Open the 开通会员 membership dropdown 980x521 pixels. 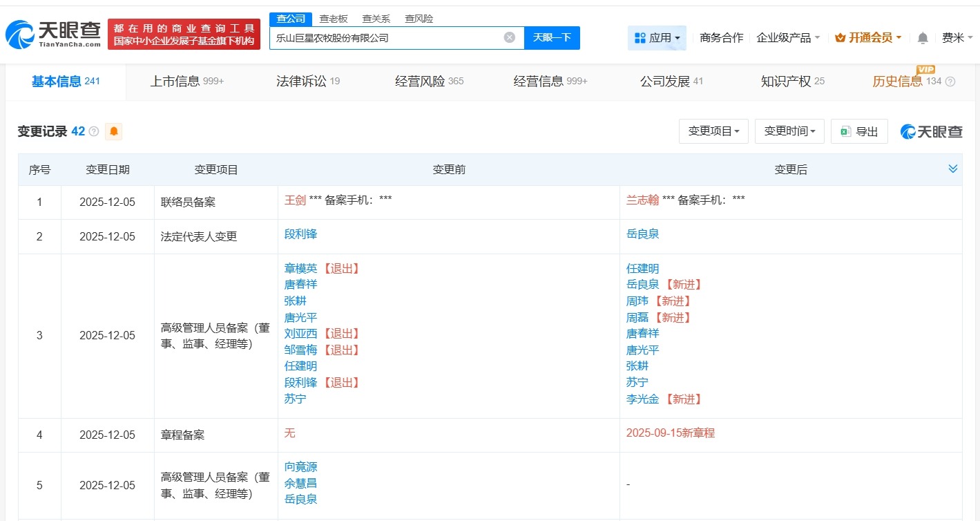click(x=868, y=38)
